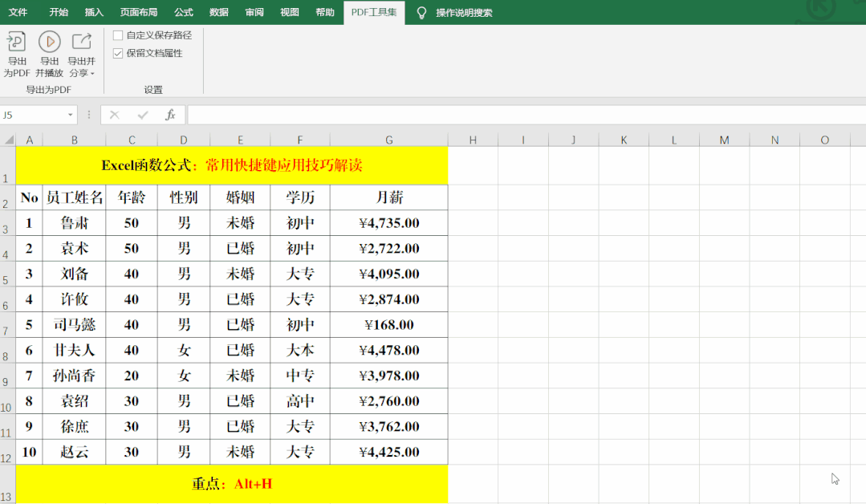Viewport: 866px width, 504px height.
Task: Click the insert function fx icon
Action: tap(171, 115)
